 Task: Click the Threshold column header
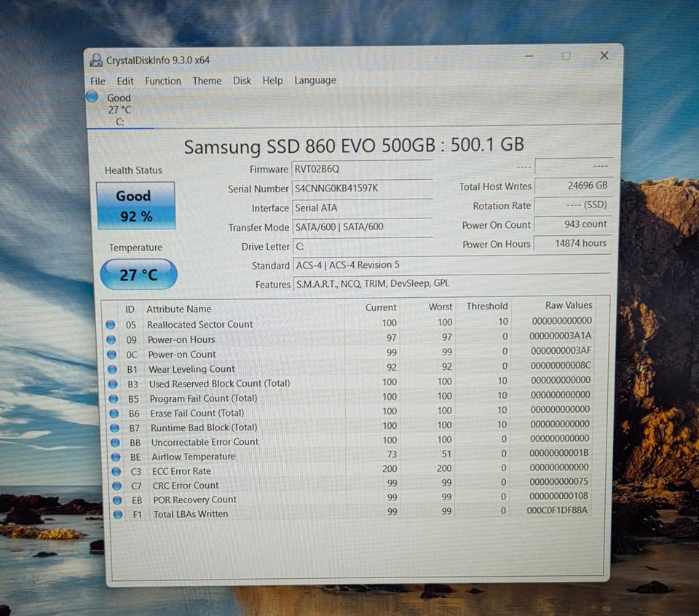[x=487, y=307]
